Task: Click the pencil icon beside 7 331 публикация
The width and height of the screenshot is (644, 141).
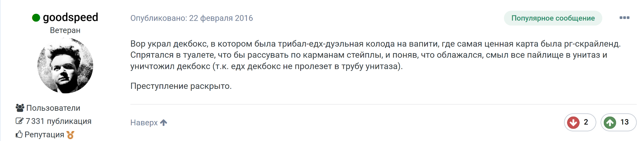Action: (19, 121)
